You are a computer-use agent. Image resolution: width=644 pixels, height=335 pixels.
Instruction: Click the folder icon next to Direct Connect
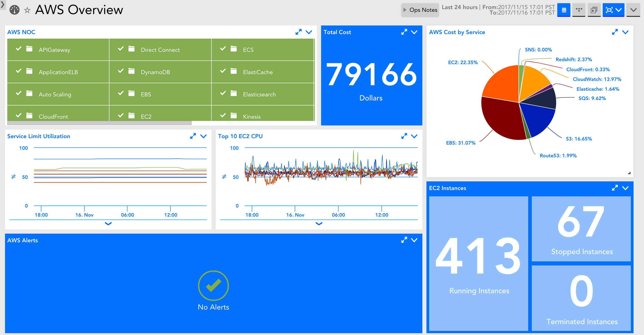coord(131,49)
